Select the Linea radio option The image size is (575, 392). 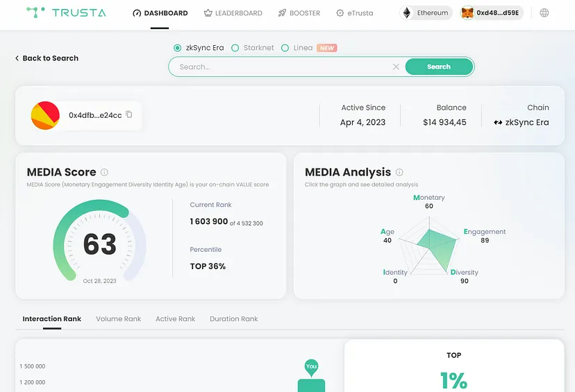pos(285,48)
